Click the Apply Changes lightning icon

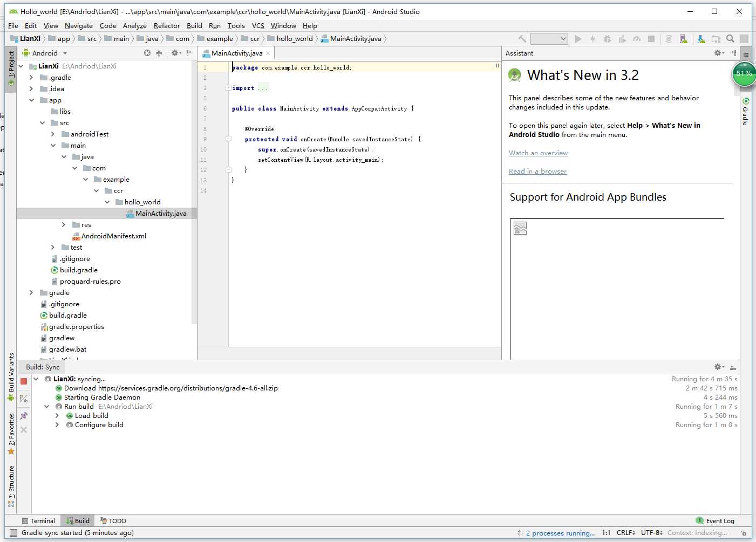(592, 39)
